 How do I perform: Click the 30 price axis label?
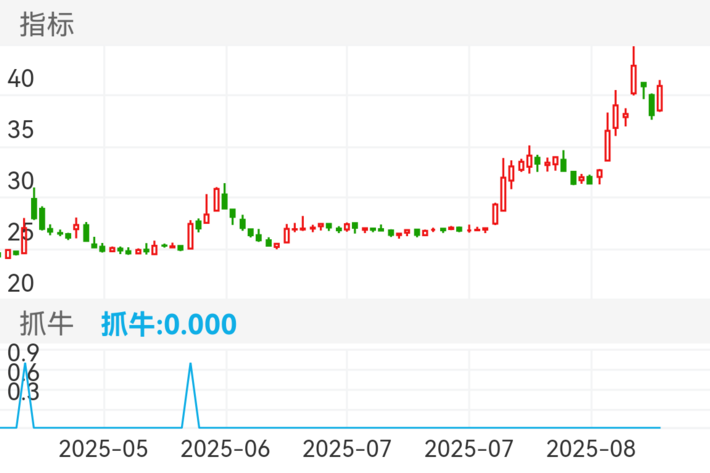(x=20, y=181)
